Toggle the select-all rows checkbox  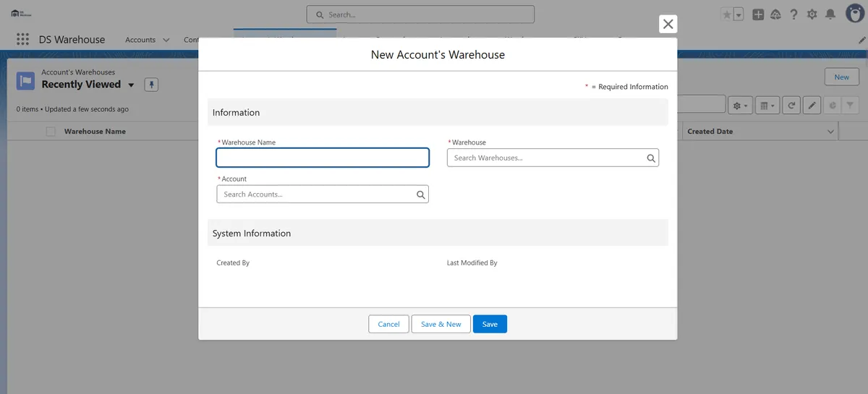coord(51,132)
